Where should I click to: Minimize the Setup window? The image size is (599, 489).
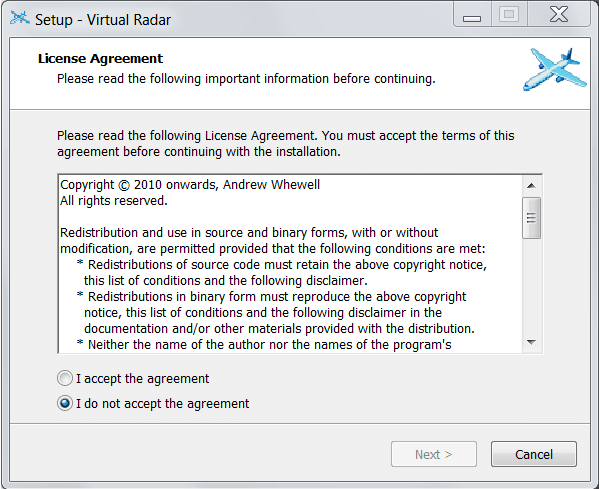coord(472,15)
